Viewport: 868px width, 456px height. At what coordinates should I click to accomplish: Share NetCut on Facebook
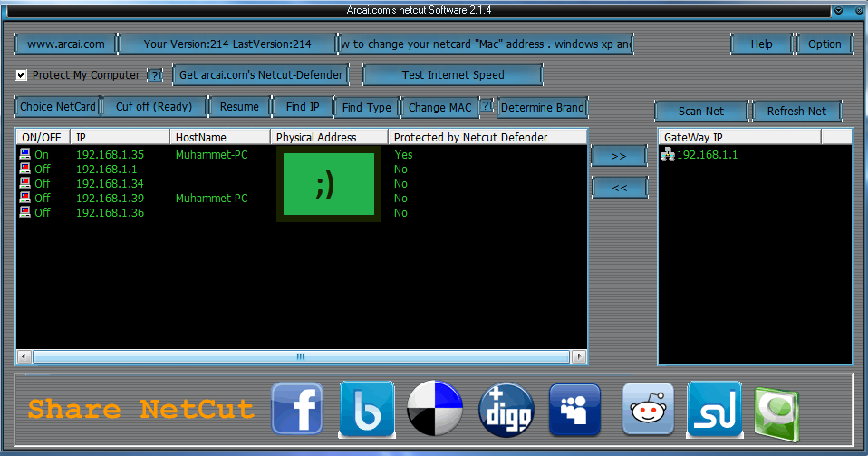[297, 408]
